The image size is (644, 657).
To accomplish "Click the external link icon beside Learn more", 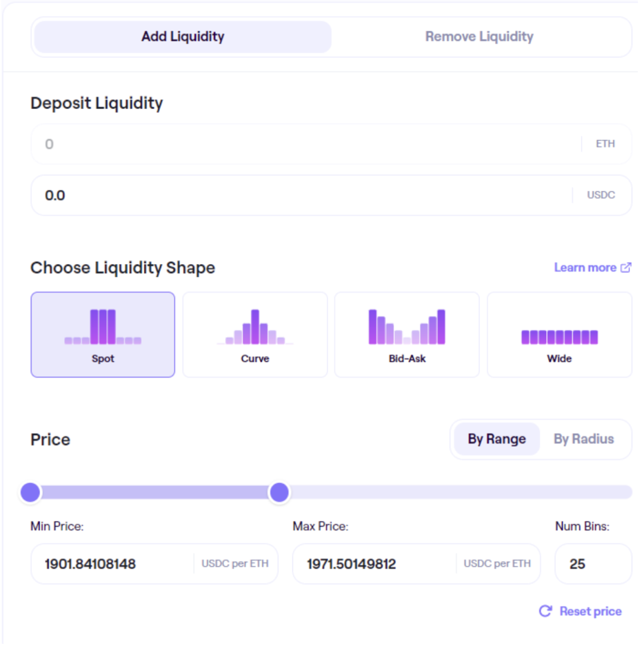I will pos(626,268).
